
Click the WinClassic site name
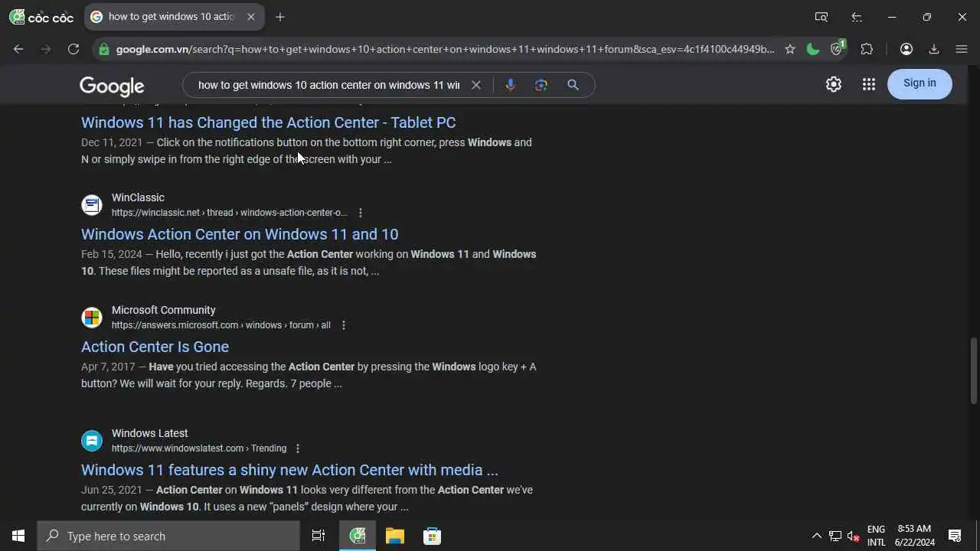[x=138, y=197]
